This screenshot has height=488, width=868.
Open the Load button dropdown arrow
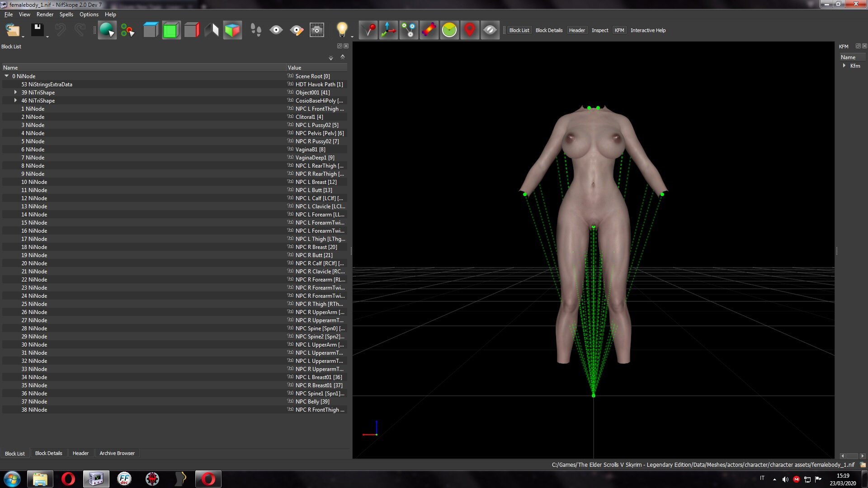[23, 36]
